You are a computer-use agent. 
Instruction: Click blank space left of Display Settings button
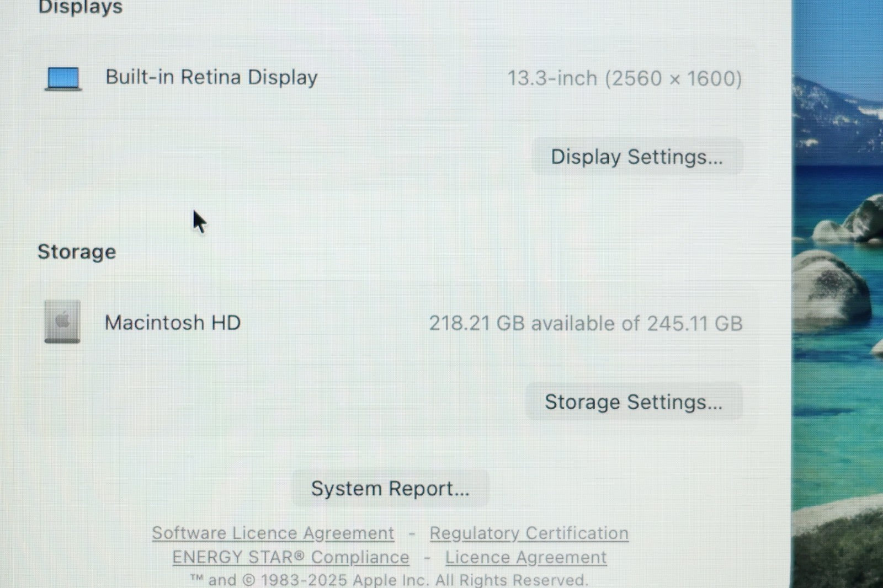click(276, 157)
